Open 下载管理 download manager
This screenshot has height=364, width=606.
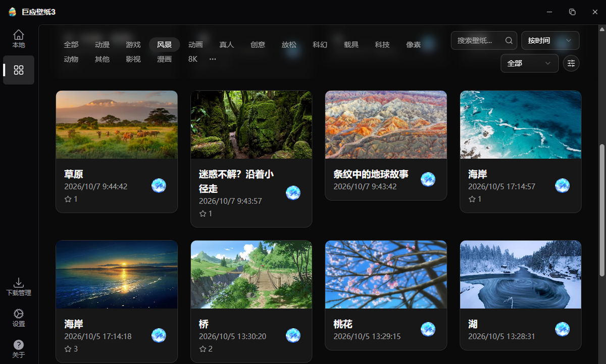pos(19,287)
